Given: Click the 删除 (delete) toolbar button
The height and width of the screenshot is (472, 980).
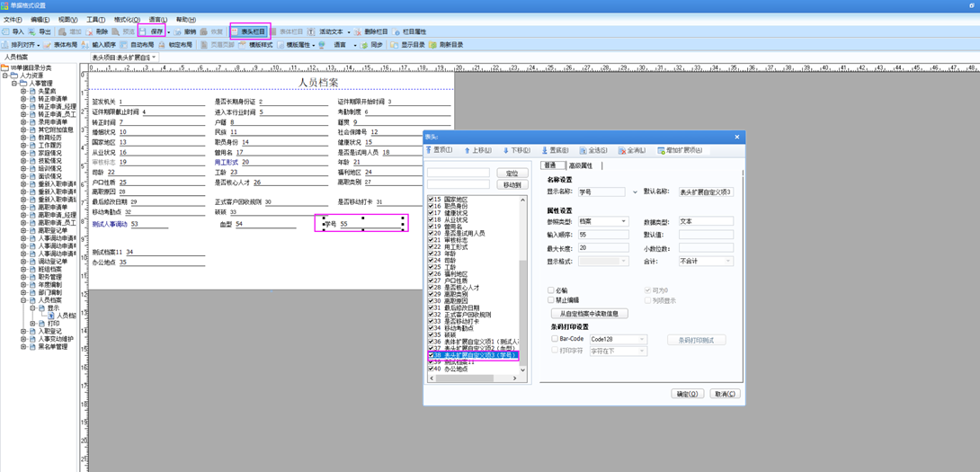Looking at the screenshot, I should pyautogui.click(x=97, y=31).
